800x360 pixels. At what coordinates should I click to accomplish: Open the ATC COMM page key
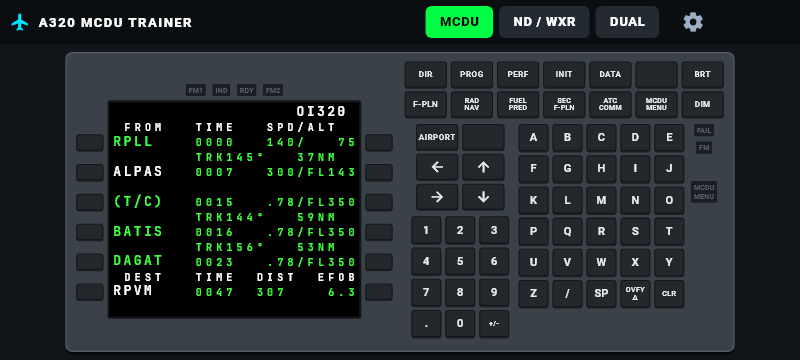[610, 105]
